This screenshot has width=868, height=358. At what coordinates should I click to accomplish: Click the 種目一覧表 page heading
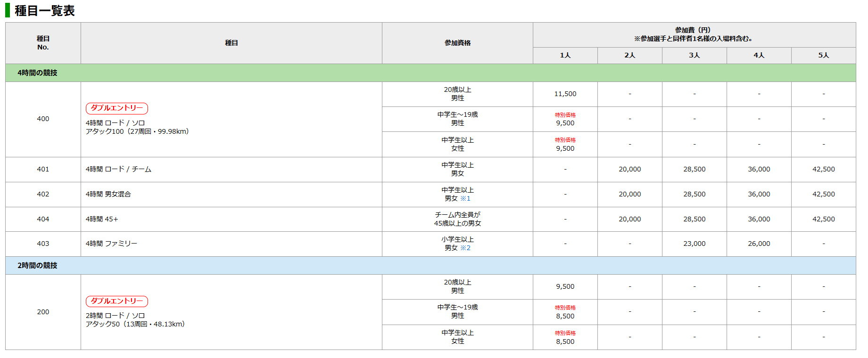click(45, 10)
